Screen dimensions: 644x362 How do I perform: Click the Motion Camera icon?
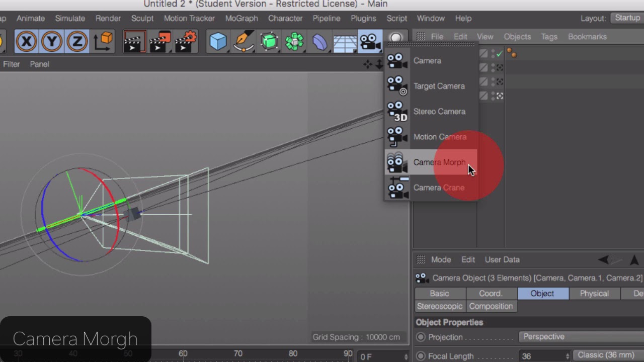coord(397,137)
